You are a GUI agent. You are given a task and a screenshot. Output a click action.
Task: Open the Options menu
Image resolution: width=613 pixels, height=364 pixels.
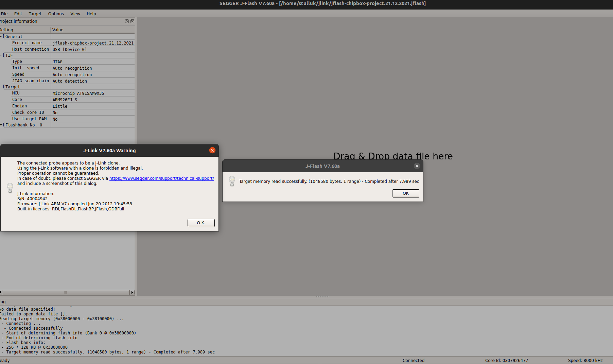[x=56, y=14]
